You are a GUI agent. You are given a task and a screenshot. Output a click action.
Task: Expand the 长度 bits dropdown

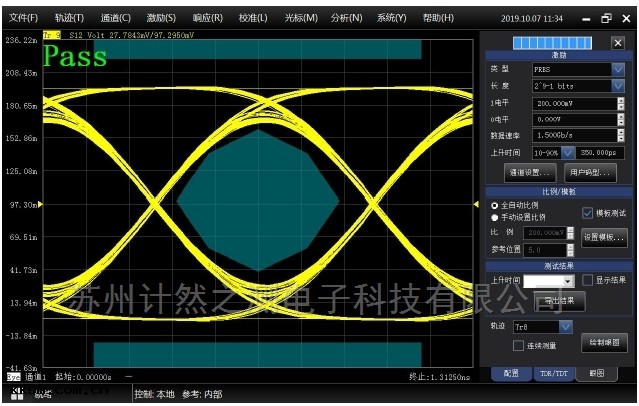click(617, 86)
